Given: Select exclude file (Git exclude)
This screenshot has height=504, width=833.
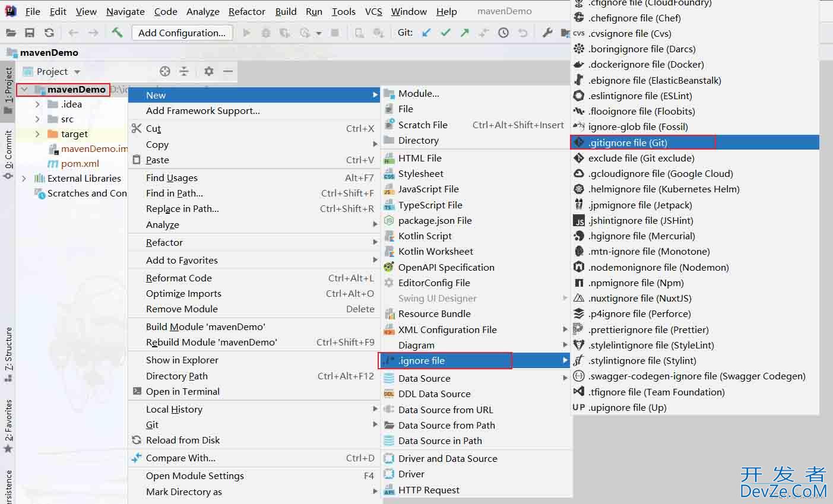Looking at the screenshot, I should point(695,158).
